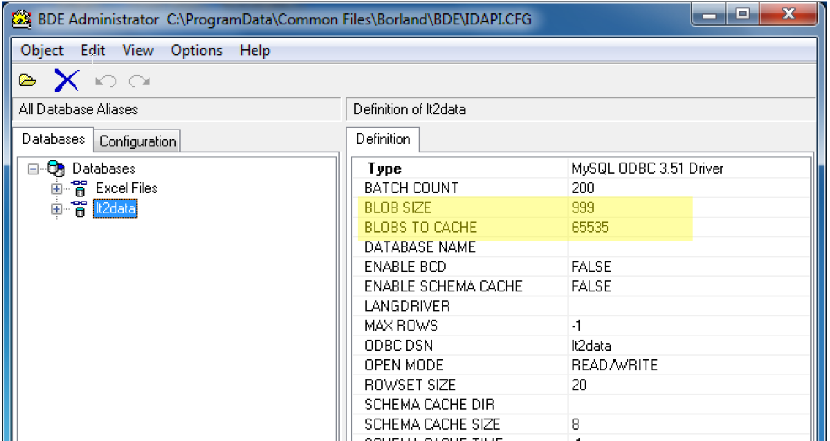This screenshot has width=830, height=441.
Task: Click the Open configuration folder icon
Action: (27, 79)
